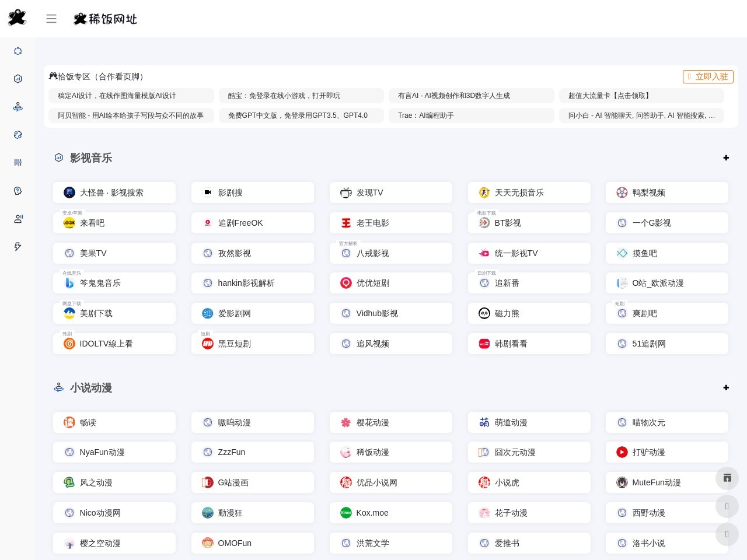
Task: Open the Vidhub影视 link
Action: [391, 313]
